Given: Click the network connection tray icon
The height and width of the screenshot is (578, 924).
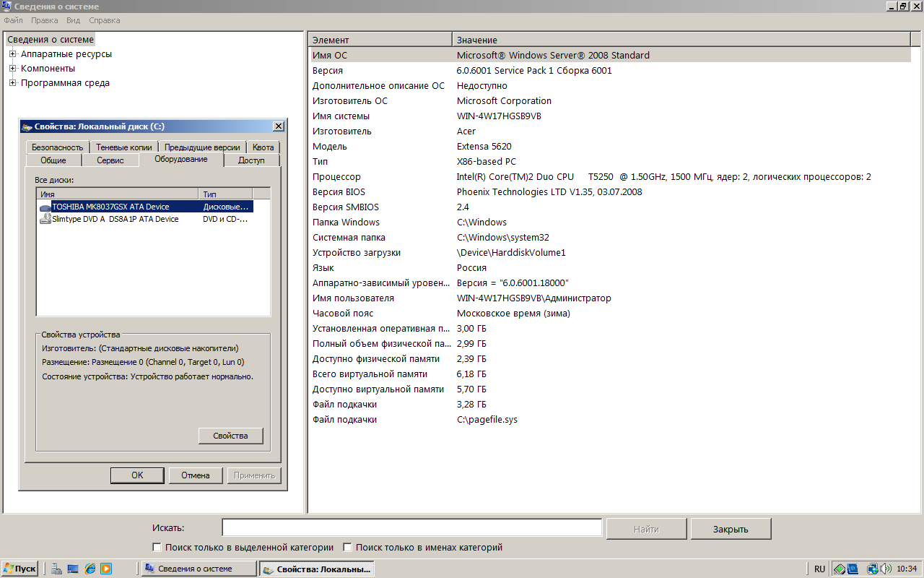Looking at the screenshot, I should click(x=872, y=569).
